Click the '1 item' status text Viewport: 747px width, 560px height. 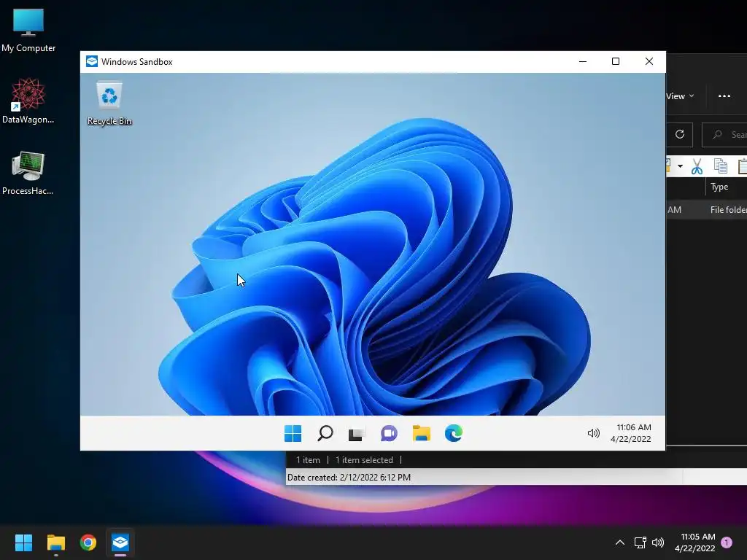(308, 460)
